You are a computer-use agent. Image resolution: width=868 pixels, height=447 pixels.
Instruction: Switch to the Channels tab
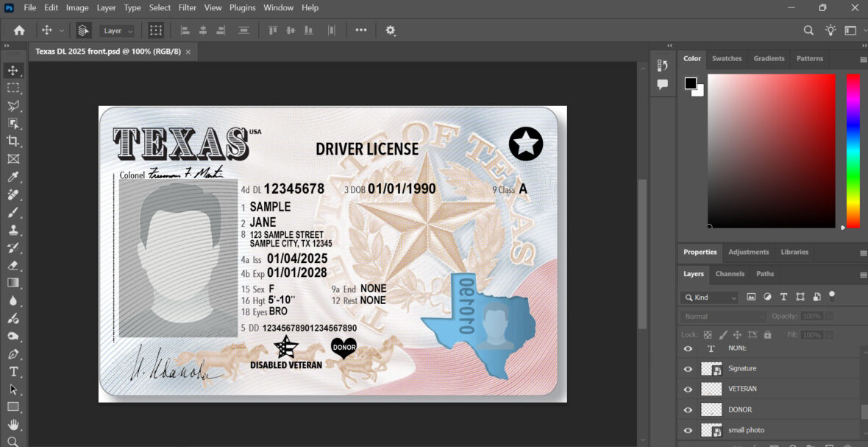tap(730, 273)
